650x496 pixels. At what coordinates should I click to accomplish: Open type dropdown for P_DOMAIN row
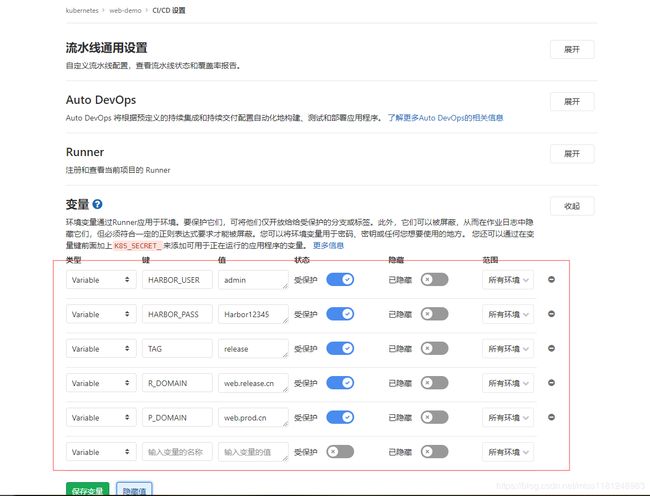pyautogui.click(x=101, y=417)
